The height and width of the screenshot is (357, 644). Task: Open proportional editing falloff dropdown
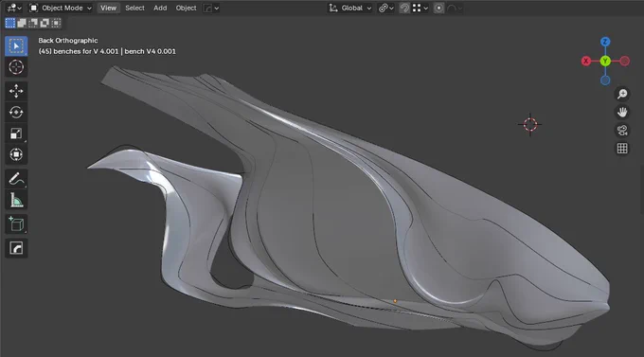[x=454, y=8]
